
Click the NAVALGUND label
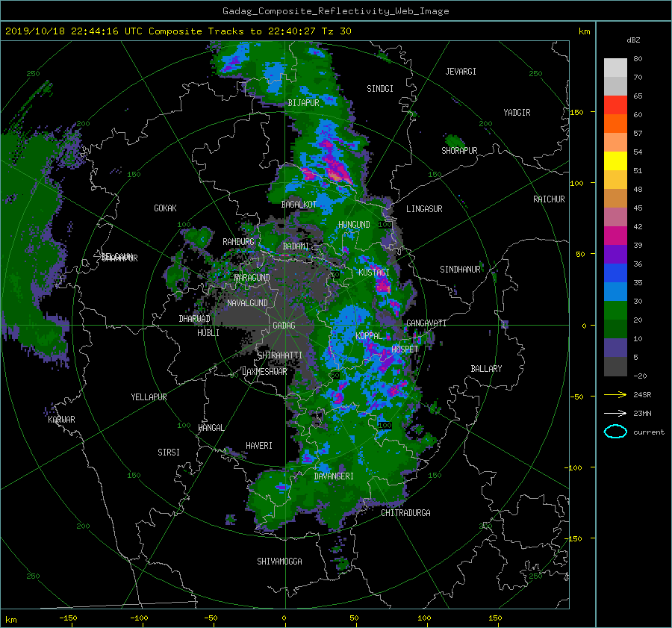(247, 303)
